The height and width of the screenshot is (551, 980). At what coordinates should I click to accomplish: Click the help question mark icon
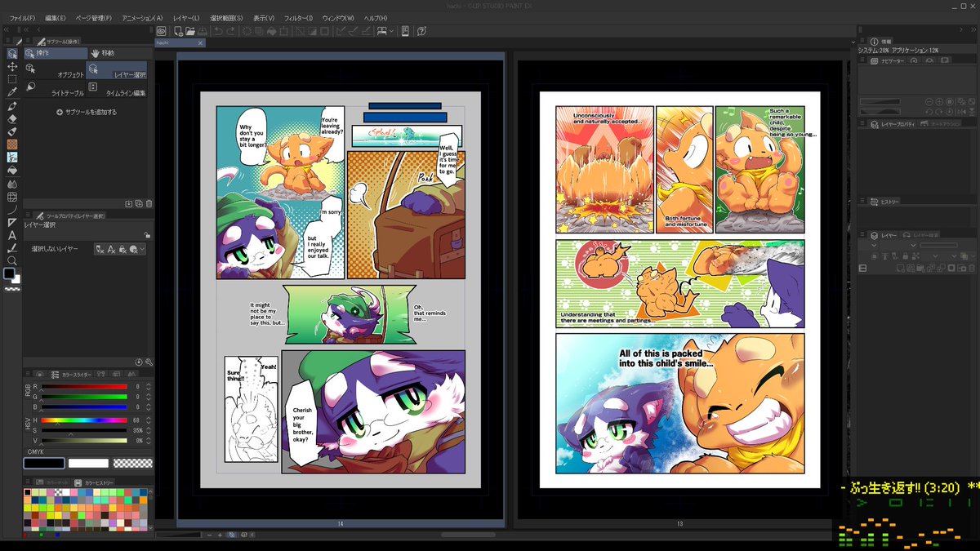[x=421, y=31]
